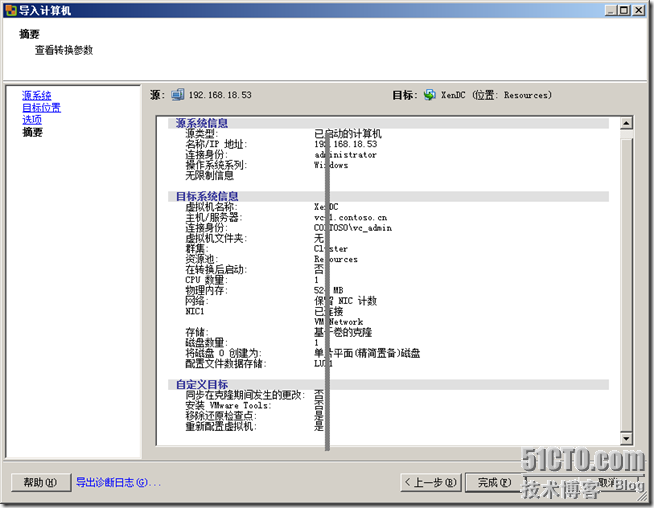The width and height of the screenshot is (654, 508).
Task: Select the 名称/IP 地址 row label
Action: coord(216,144)
